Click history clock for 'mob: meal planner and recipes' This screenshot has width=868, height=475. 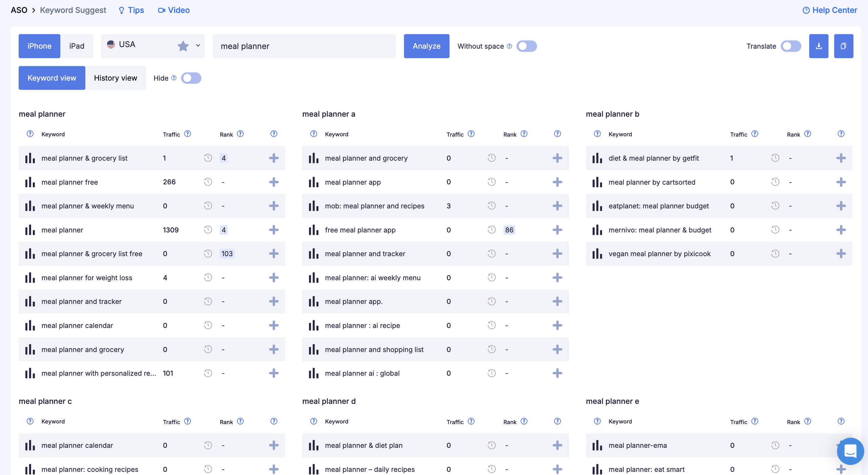[x=492, y=206]
